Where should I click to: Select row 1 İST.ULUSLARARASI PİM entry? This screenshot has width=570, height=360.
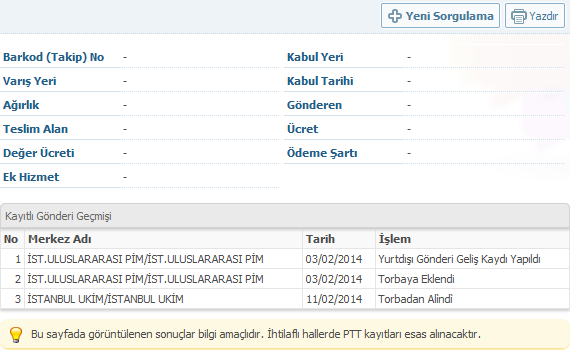click(x=285, y=259)
